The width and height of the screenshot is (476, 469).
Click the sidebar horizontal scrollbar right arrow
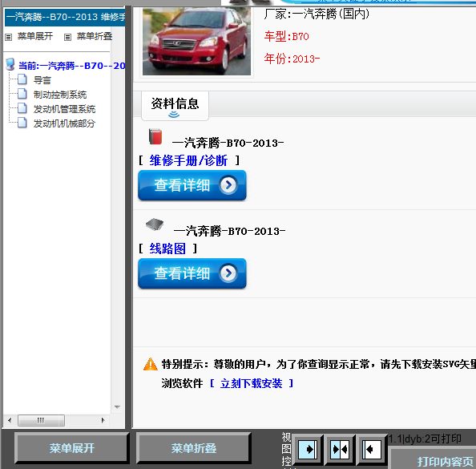coord(103,420)
